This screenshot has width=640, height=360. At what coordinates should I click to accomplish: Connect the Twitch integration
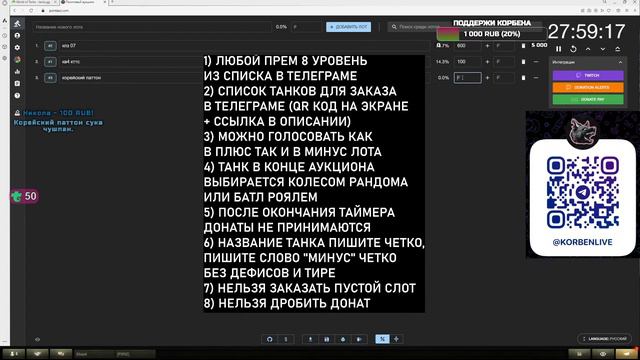pyautogui.click(x=588, y=76)
